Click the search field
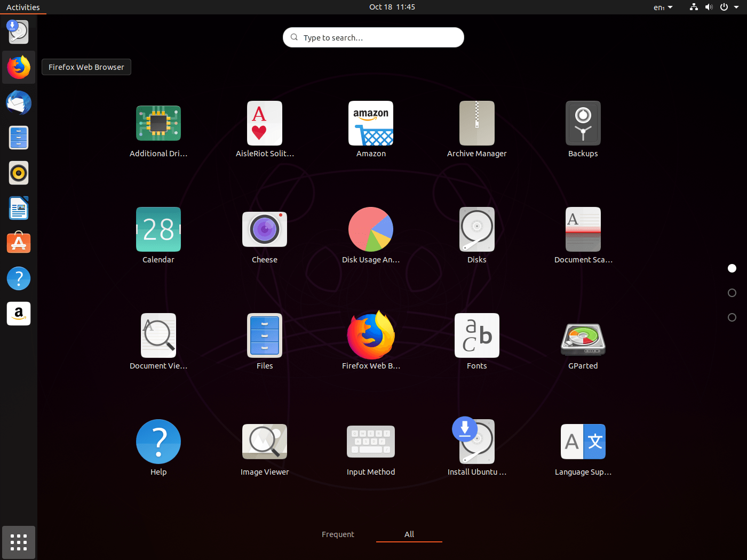747x560 pixels. pyautogui.click(x=373, y=37)
